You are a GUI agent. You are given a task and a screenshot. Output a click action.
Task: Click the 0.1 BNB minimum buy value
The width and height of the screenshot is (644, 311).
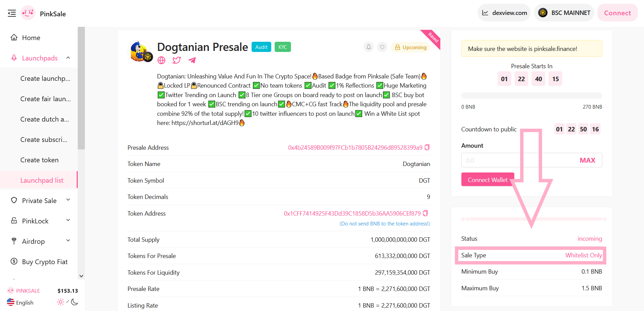pos(592,272)
